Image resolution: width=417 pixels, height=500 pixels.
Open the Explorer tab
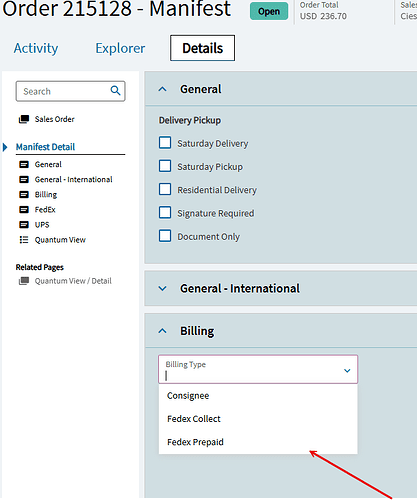[x=120, y=48]
